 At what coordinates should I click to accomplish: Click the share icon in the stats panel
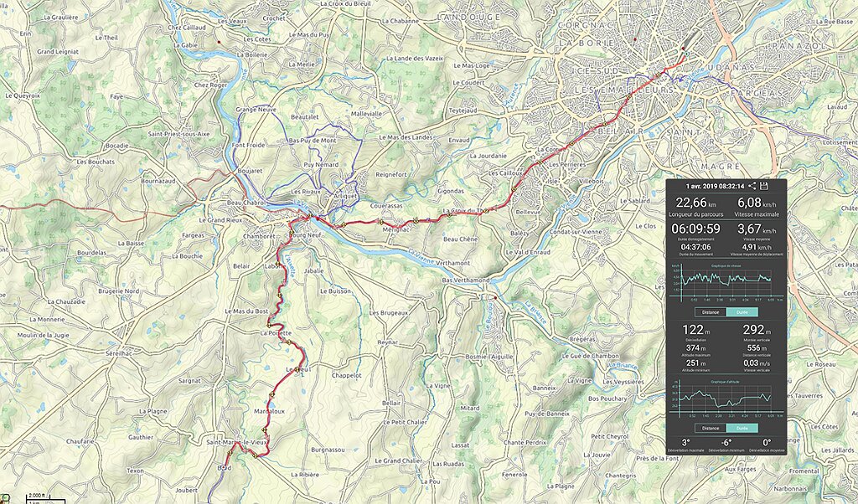pos(752,186)
